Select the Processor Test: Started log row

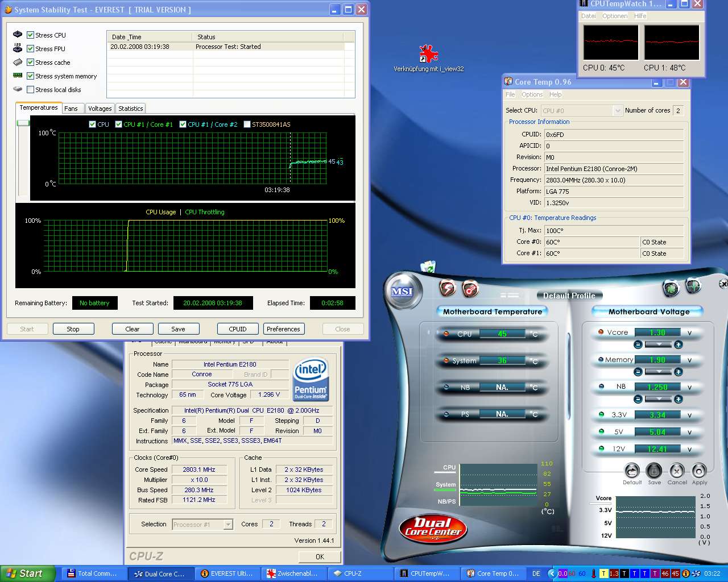tap(226, 47)
